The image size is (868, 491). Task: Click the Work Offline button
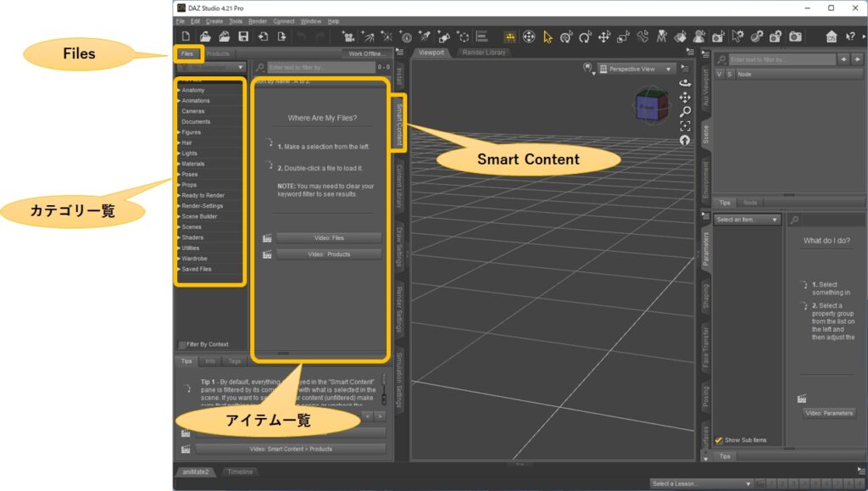[366, 53]
